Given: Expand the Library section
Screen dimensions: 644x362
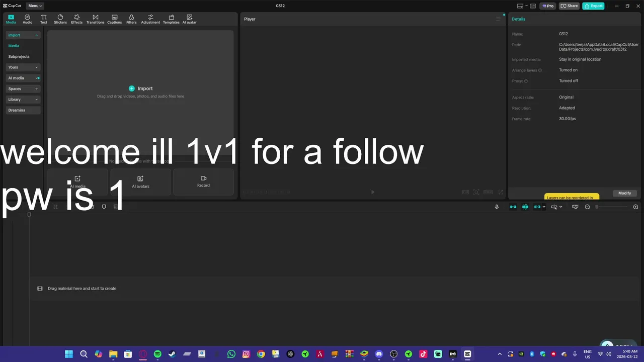Looking at the screenshot, I should (x=23, y=100).
